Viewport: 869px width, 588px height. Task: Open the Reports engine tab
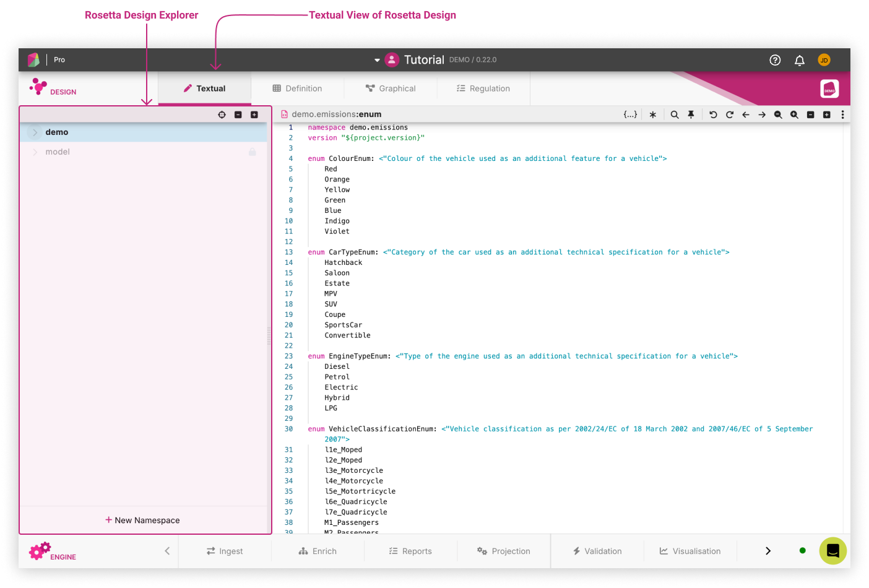click(410, 551)
